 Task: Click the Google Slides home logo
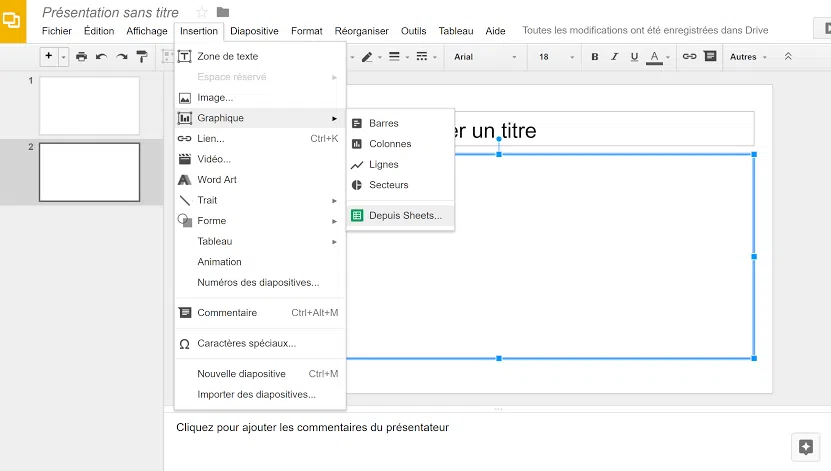[12, 21]
